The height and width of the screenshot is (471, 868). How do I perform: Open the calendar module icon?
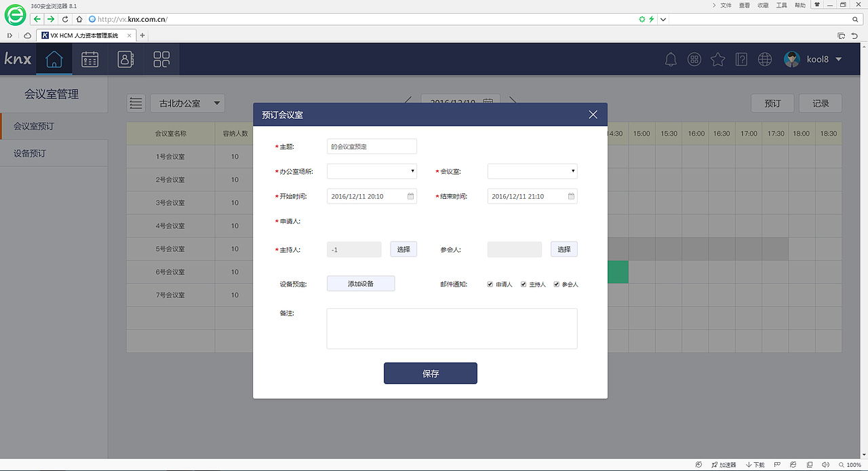pyautogui.click(x=90, y=60)
